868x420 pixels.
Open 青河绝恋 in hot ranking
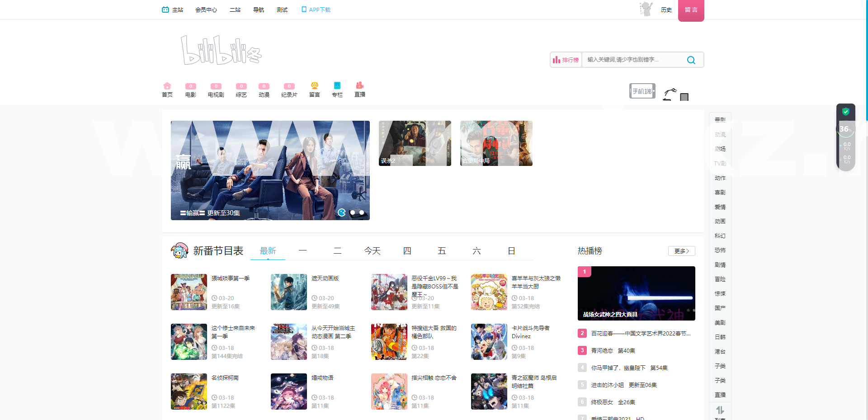pyautogui.click(x=613, y=351)
